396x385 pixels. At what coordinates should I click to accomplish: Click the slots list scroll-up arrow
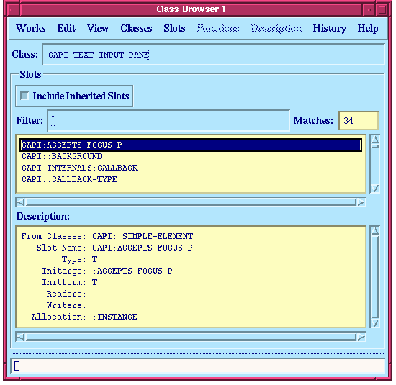pos(375,139)
